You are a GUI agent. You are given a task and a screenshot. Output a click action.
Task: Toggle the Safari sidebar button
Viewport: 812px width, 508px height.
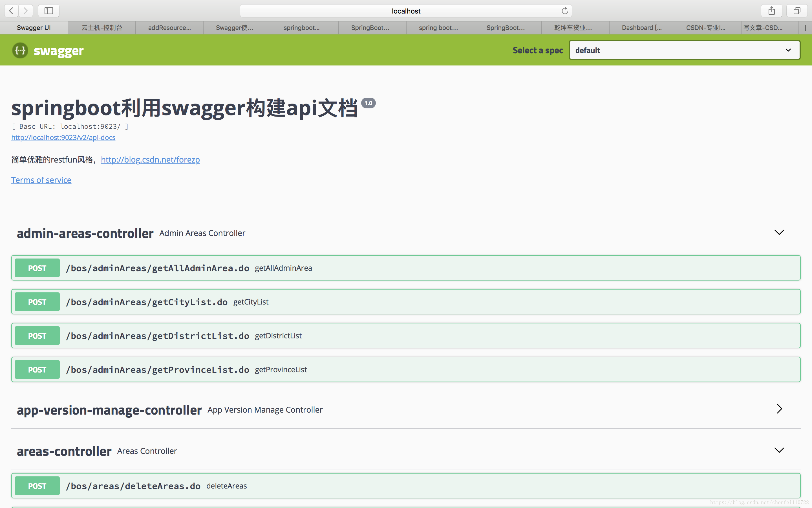49,11
